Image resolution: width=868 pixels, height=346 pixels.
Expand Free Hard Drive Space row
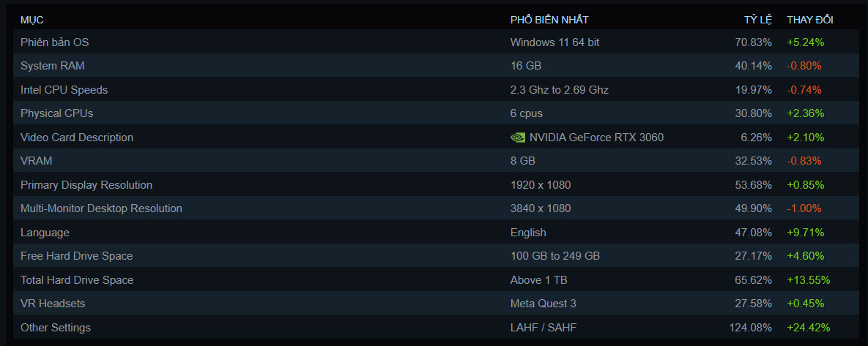tap(76, 256)
